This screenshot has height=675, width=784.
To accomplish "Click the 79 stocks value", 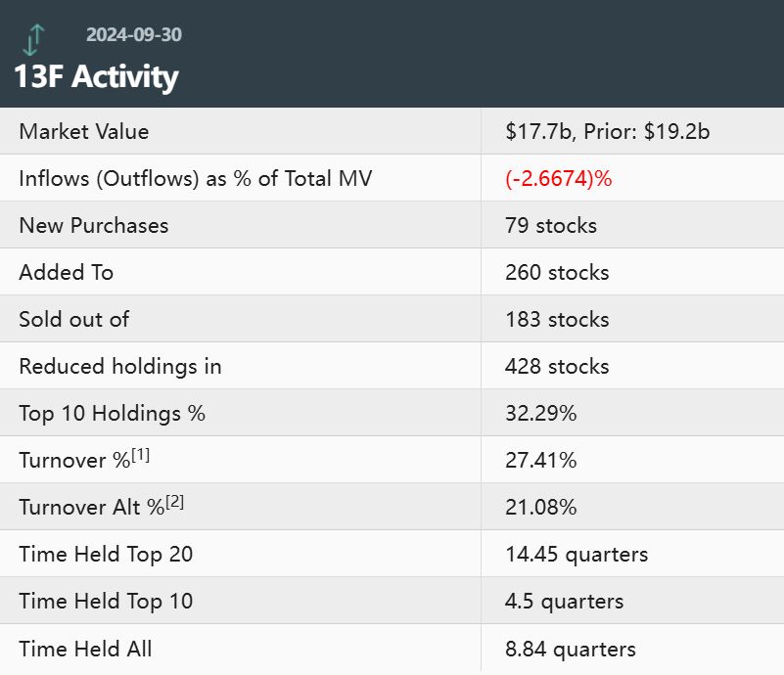I will point(551,225).
